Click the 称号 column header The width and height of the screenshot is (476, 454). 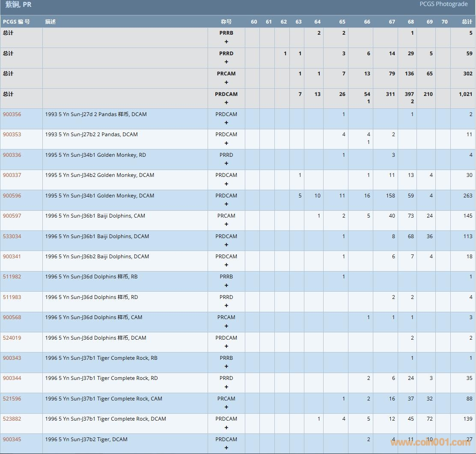point(226,22)
